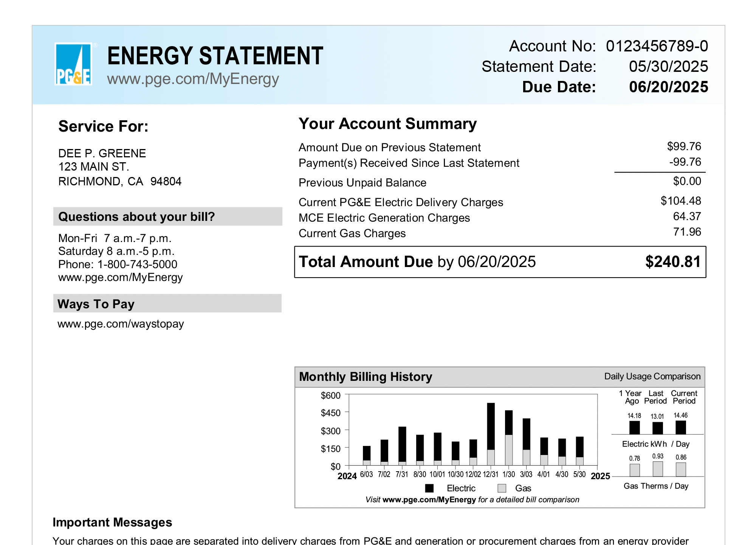Viewport: 756px width, 545px height.
Task: Select the $104.48 electric delivery charge
Action: coord(681,201)
